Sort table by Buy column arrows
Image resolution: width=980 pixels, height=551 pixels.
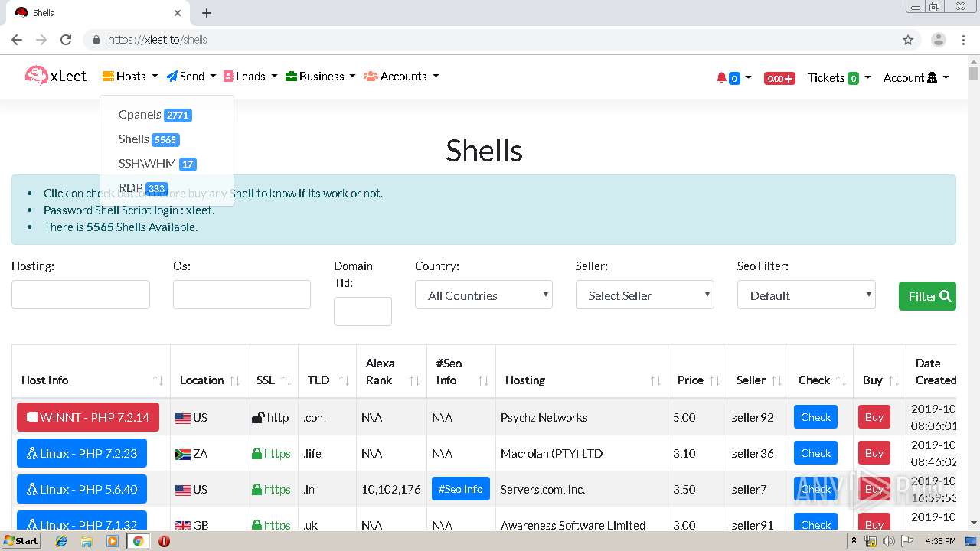tap(893, 380)
